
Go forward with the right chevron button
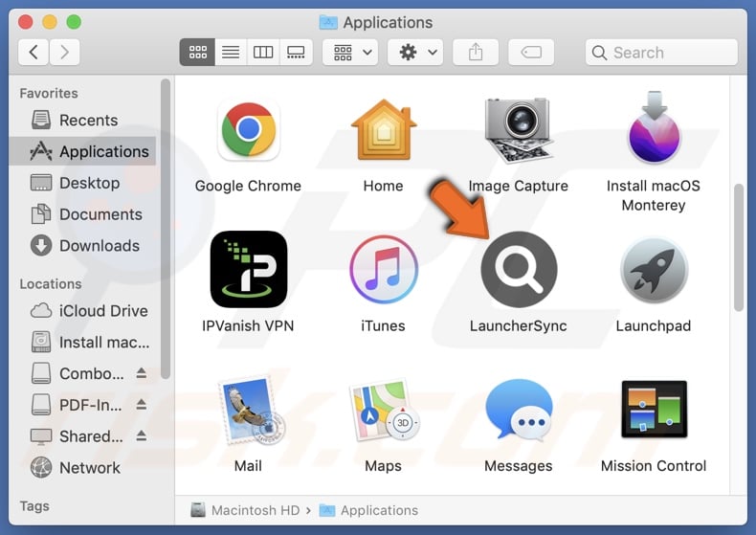coord(64,52)
